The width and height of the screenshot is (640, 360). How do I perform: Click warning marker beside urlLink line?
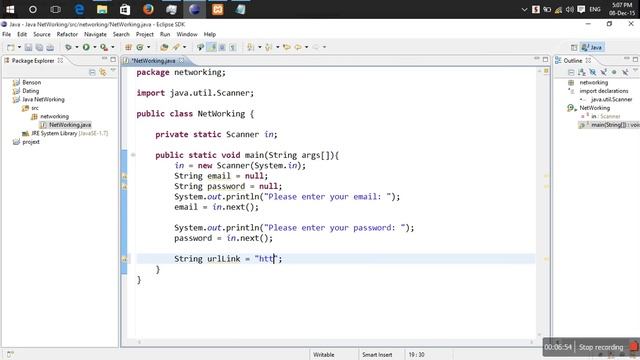[124, 259]
